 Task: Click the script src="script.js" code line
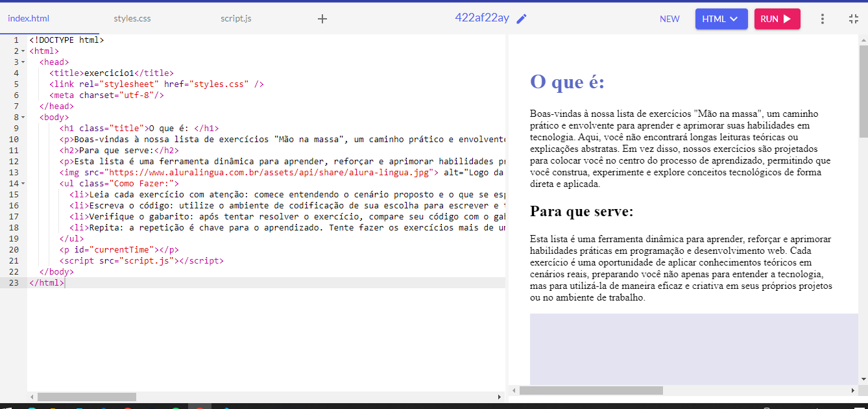pos(141,261)
